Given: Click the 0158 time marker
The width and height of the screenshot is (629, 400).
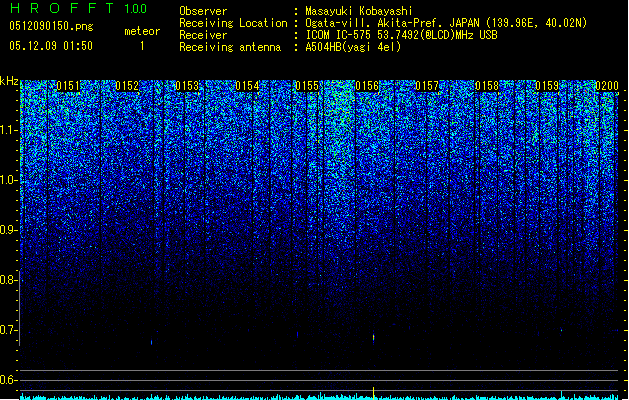Looking at the screenshot, I should (x=487, y=86).
